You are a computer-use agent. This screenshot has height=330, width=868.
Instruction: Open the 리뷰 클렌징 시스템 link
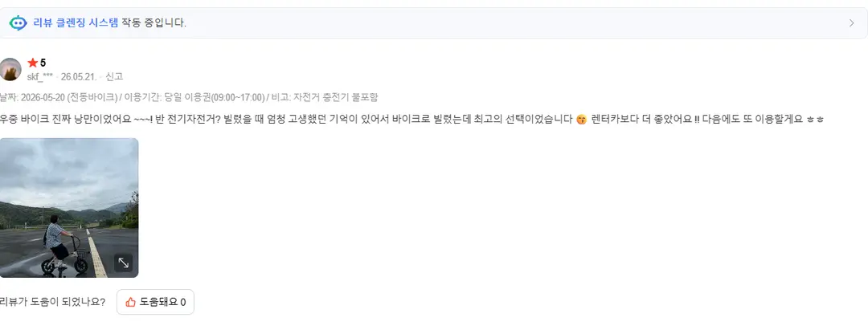(76, 22)
